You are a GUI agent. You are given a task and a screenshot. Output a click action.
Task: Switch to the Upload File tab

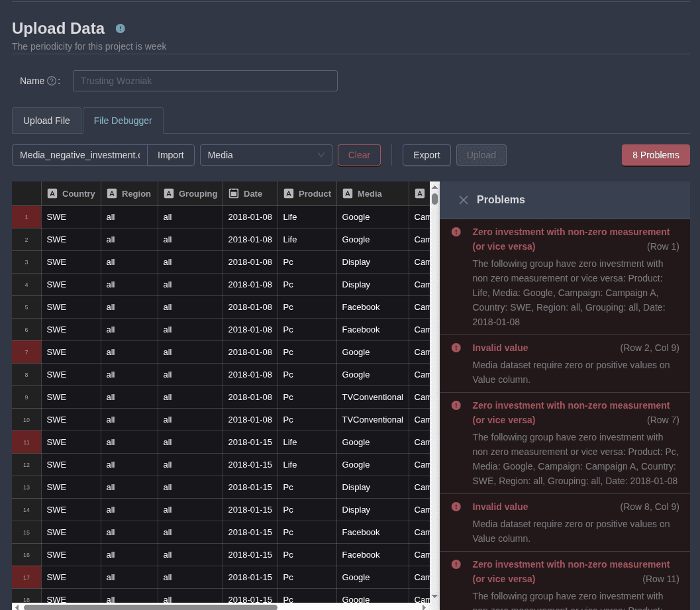46,121
